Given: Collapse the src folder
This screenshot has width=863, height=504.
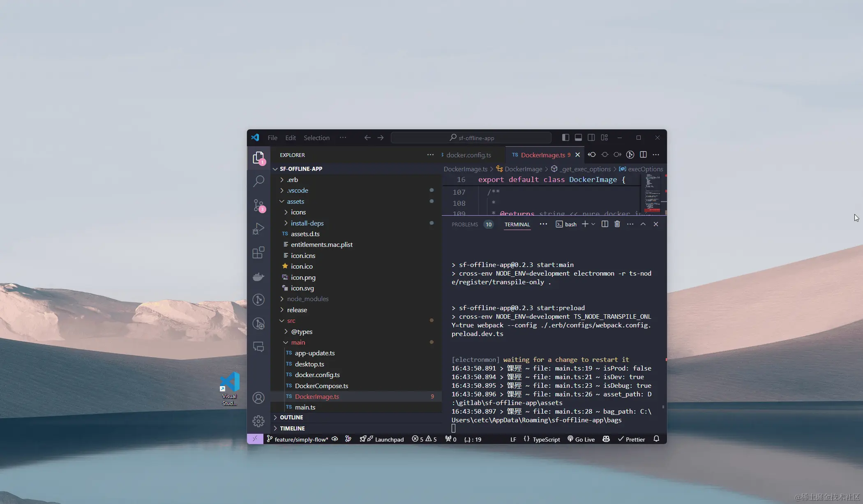Looking at the screenshot, I should 356,320.
